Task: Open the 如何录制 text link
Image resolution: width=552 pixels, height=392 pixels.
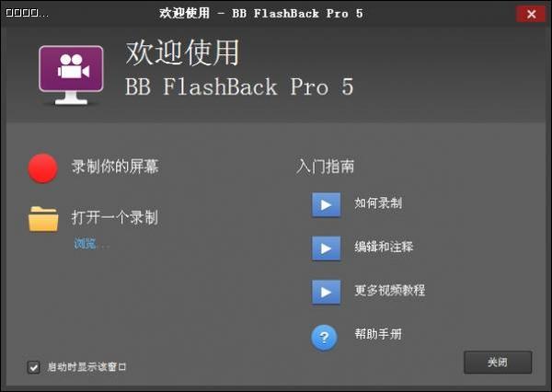Action: pyautogui.click(x=378, y=202)
